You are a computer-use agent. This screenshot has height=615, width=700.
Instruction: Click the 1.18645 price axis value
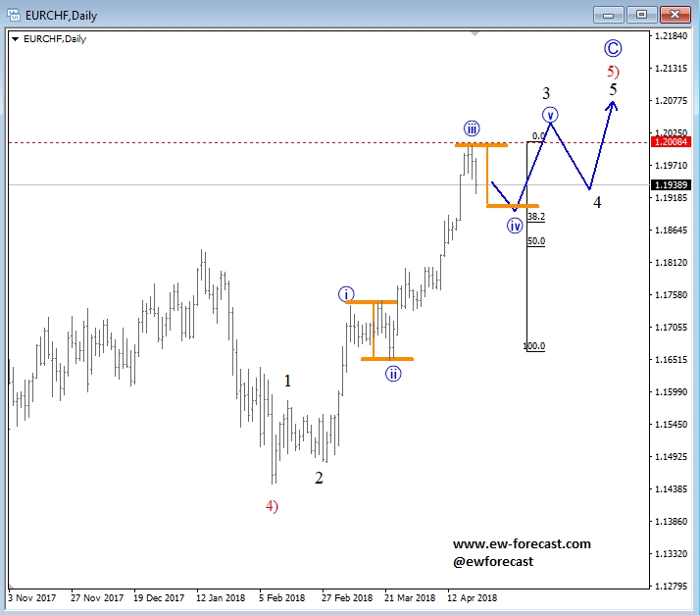click(x=671, y=231)
